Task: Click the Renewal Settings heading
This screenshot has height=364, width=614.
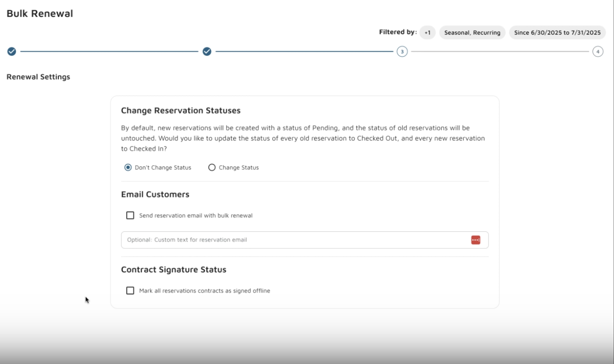Action: click(38, 77)
